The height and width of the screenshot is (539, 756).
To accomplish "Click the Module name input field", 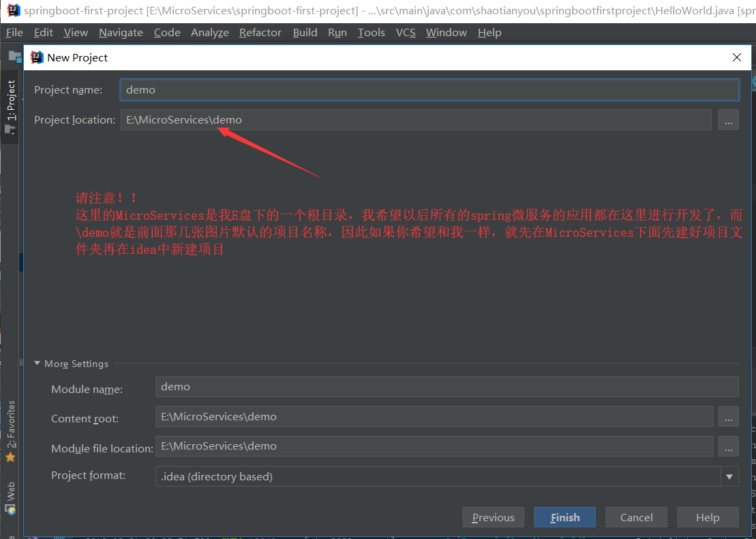I will pos(447,387).
